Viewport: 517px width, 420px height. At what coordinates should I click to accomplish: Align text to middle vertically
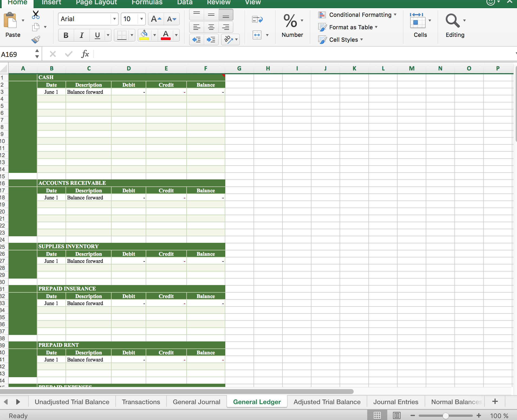click(x=211, y=15)
